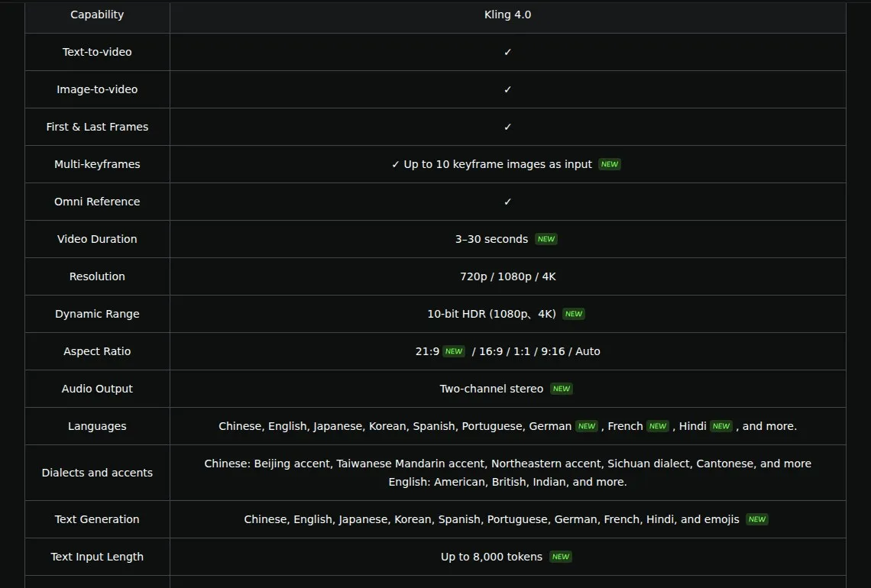Click the checkmark in Omni Reference row
This screenshot has width=871, height=588.
coord(508,202)
